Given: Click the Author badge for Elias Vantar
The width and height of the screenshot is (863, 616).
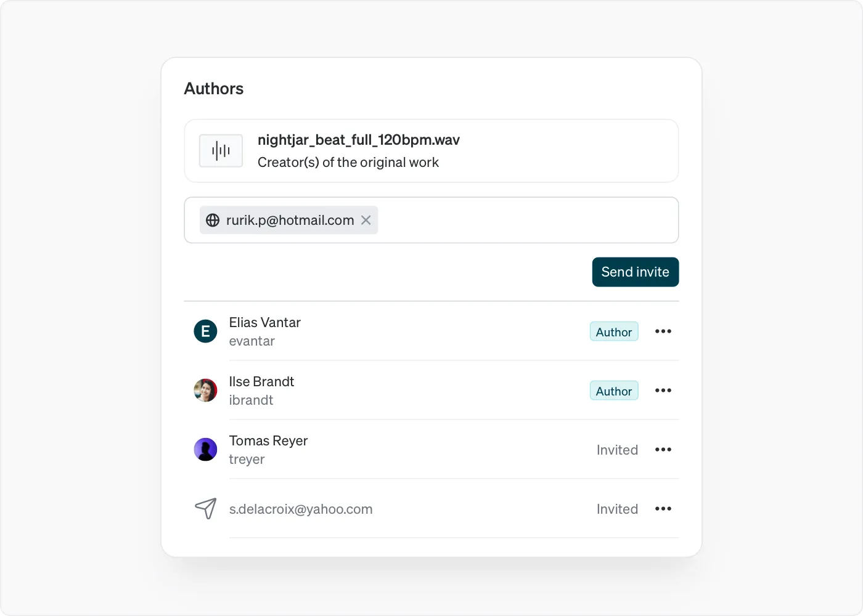Looking at the screenshot, I should tap(614, 331).
